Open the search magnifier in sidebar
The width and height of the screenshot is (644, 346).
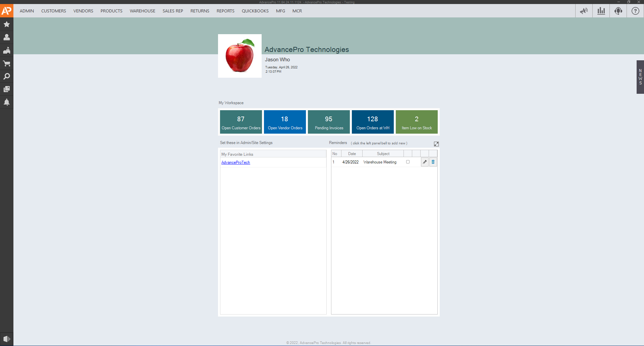[6, 76]
